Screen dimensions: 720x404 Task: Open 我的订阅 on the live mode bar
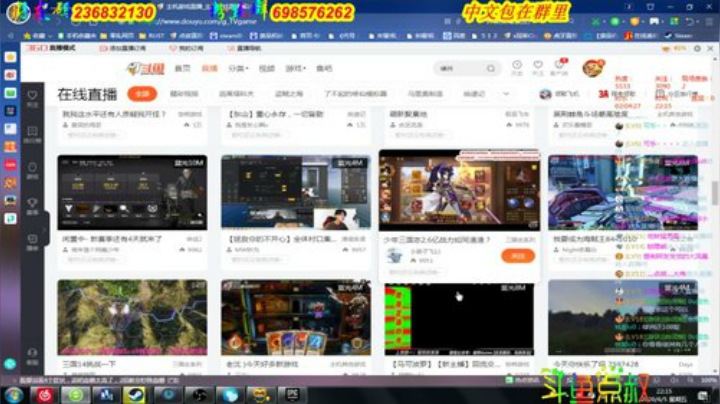pos(186,48)
